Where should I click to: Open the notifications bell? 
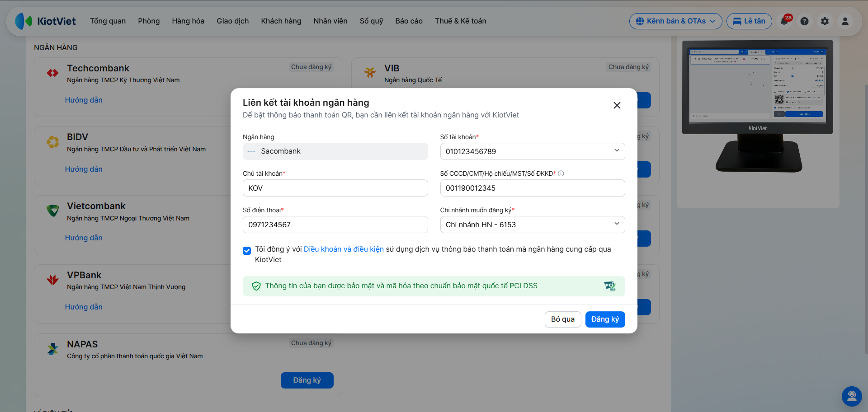[785, 21]
